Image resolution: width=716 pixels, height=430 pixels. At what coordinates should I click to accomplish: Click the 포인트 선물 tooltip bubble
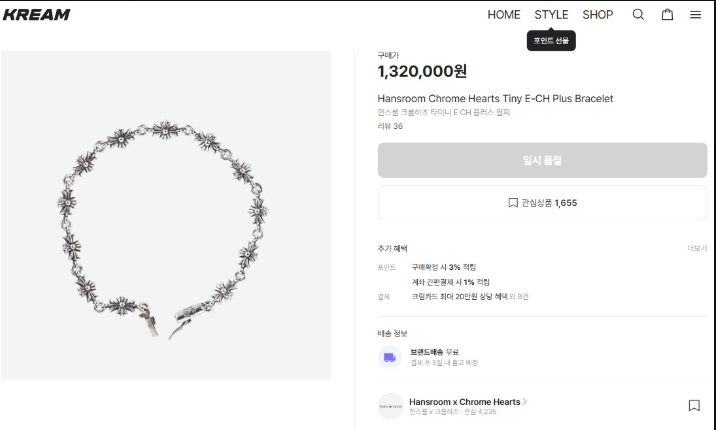pyautogui.click(x=551, y=41)
